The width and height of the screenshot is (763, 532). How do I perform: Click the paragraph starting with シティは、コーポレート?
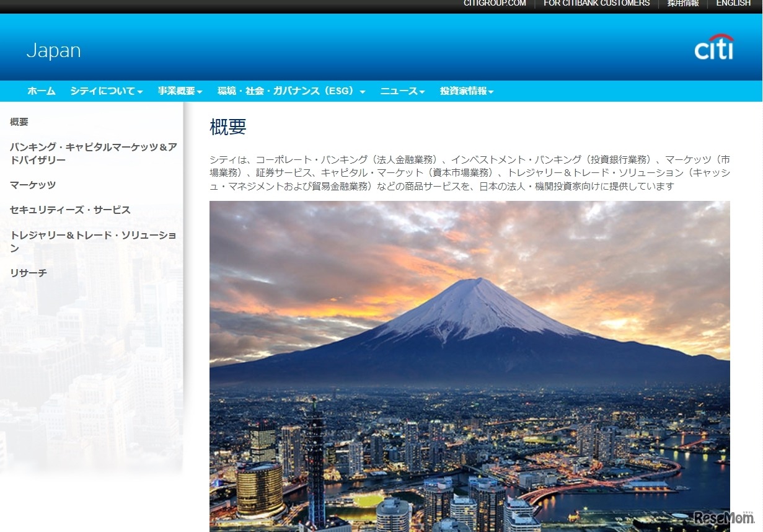[469, 173]
